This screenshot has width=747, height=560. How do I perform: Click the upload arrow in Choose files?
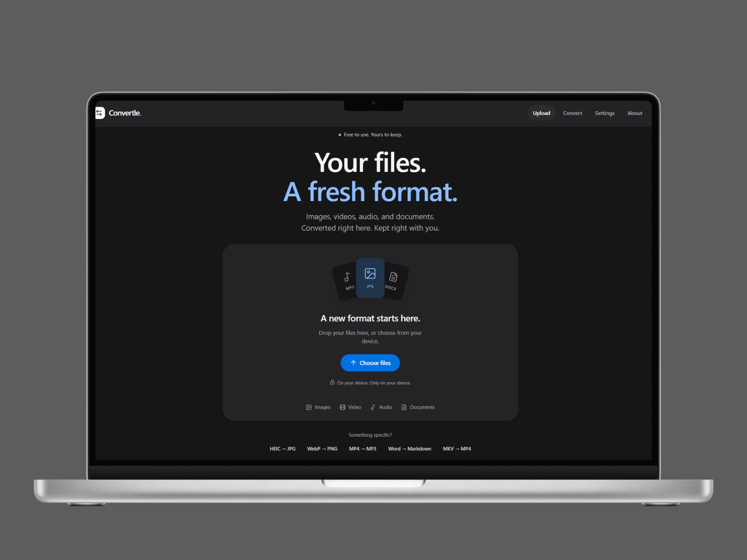(x=353, y=362)
